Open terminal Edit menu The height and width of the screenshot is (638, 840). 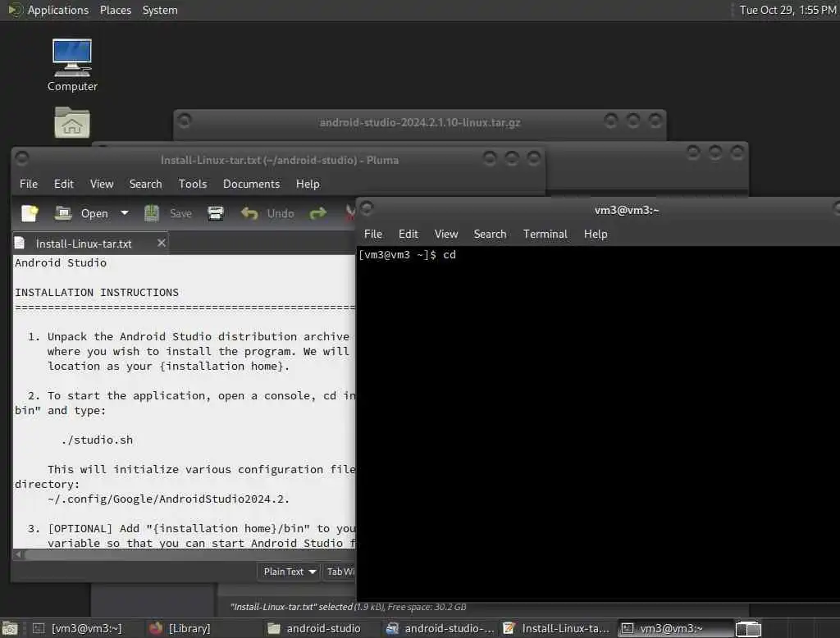[408, 234]
